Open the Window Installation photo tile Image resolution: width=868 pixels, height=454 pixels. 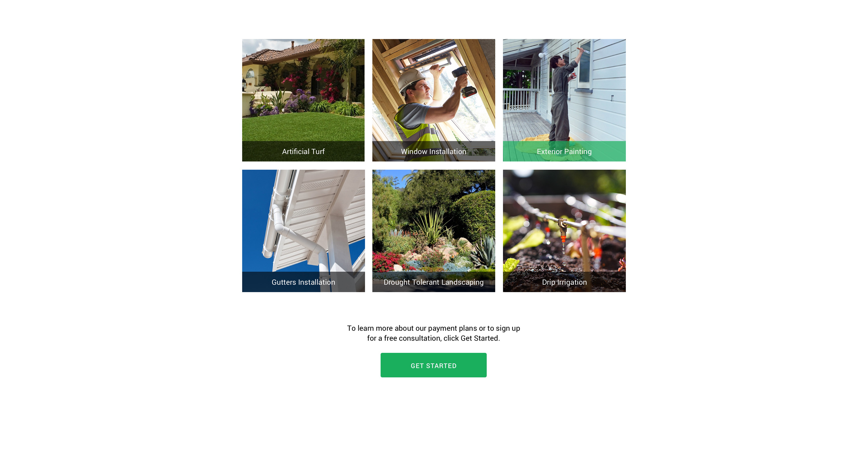[434, 100]
